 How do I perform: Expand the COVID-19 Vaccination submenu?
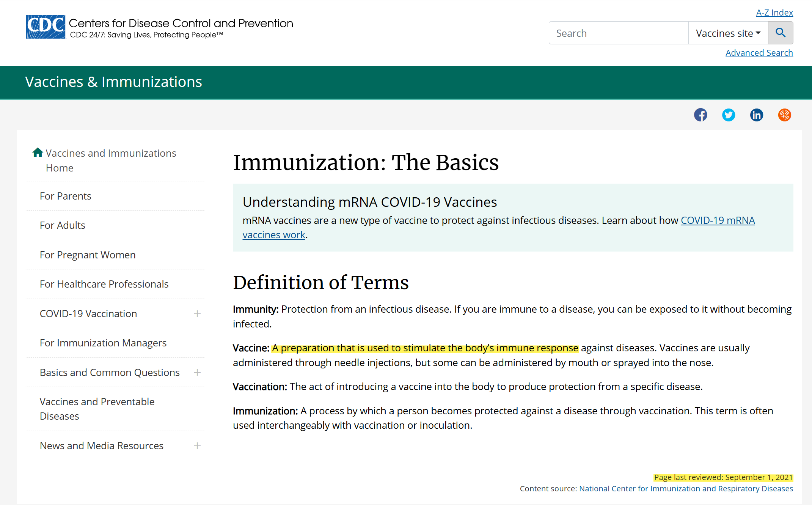point(197,314)
